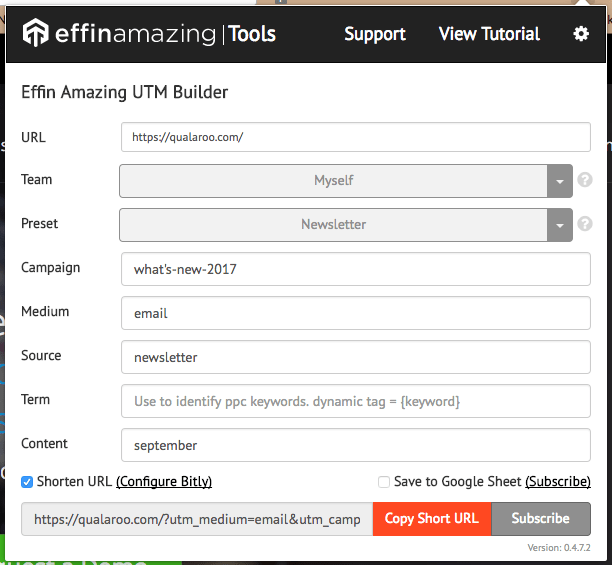The image size is (612, 565).
Task: Click into the Campaign text field
Action: [356, 269]
